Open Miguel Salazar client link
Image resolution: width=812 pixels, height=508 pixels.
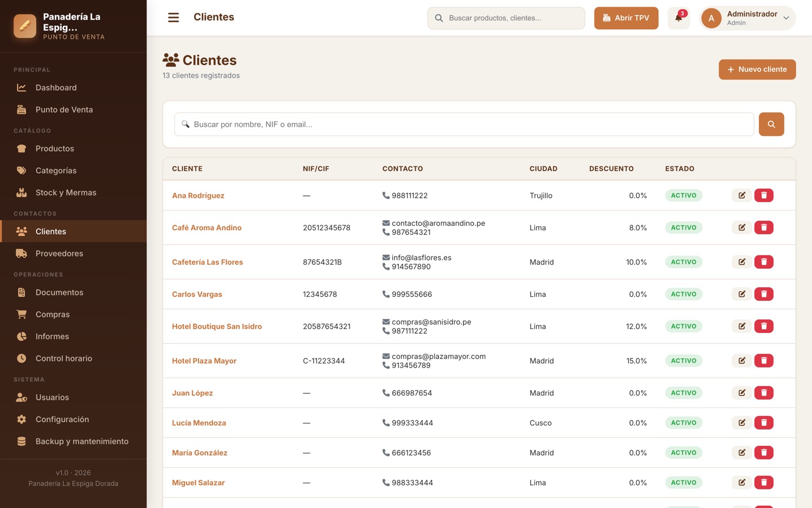[198, 483]
